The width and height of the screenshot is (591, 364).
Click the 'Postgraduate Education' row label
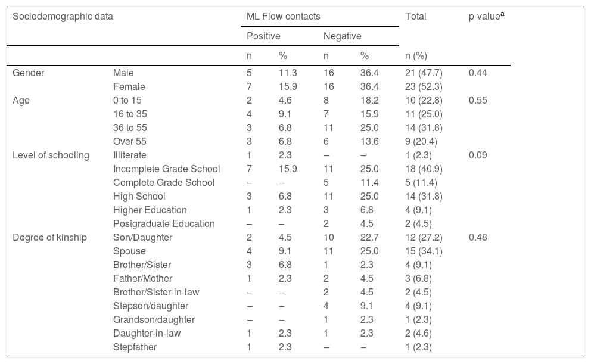click(x=164, y=223)
